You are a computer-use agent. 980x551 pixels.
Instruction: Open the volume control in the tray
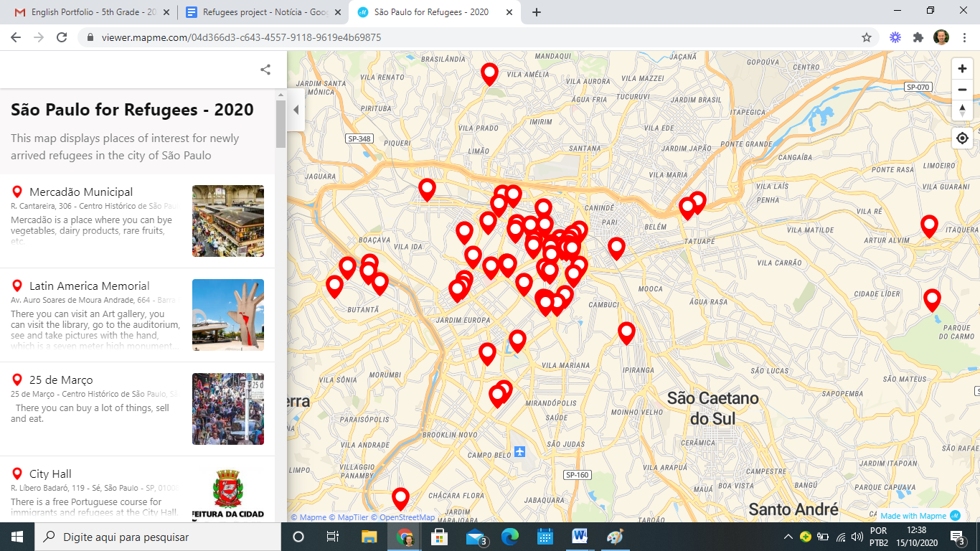857,537
